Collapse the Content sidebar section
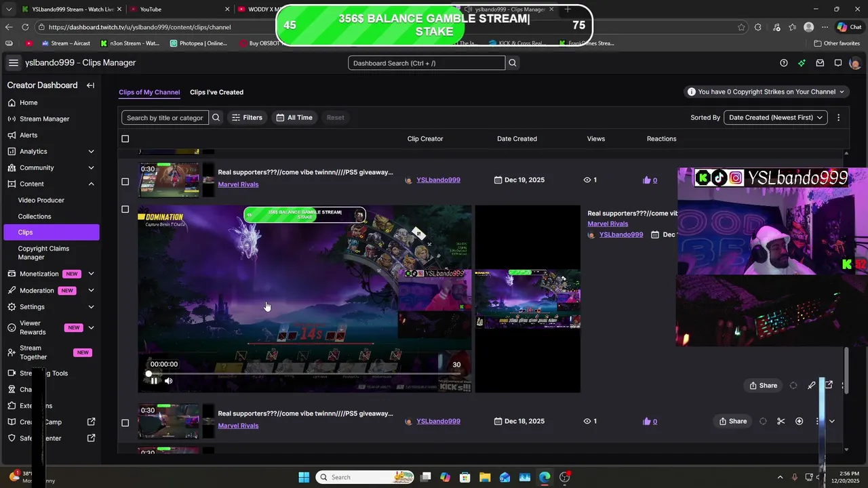Viewport: 868px width, 488px height. click(91, 184)
